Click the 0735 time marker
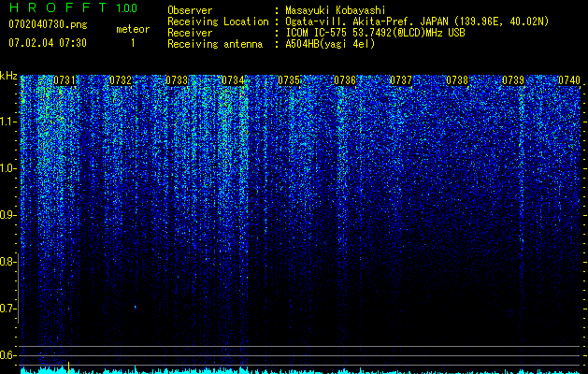The height and width of the screenshot is (374, 588). point(289,80)
